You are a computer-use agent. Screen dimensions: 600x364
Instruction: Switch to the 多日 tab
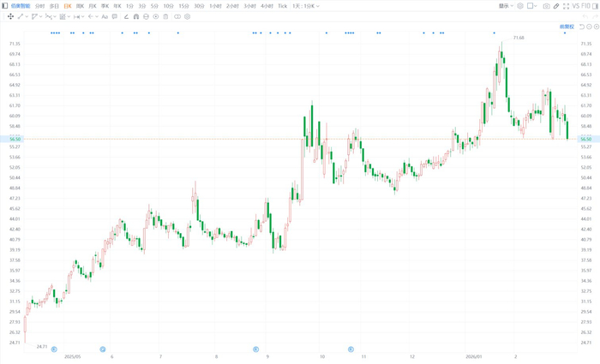(x=54, y=6)
